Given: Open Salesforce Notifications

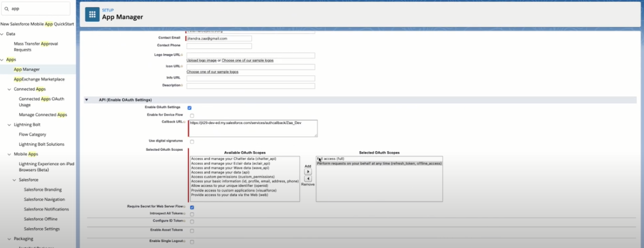Looking at the screenshot, I should (x=46, y=209).
